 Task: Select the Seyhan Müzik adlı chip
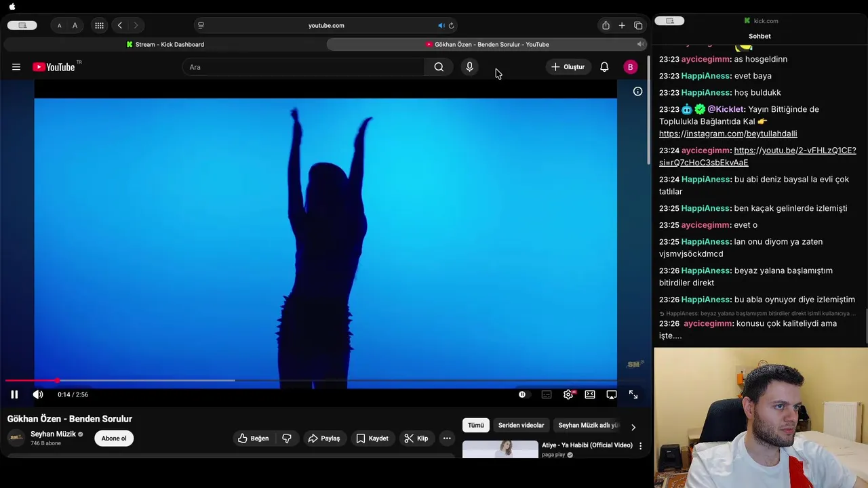pyautogui.click(x=588, y=426)
